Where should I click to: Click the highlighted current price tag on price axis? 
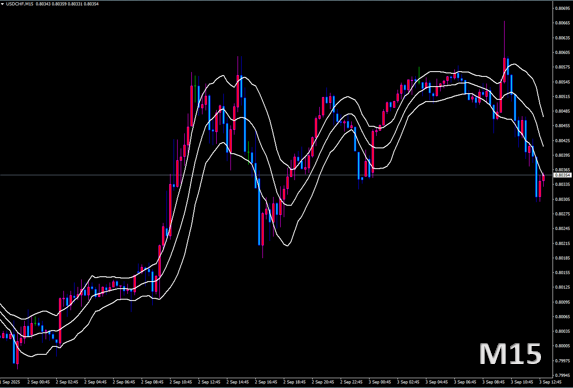click(562, 175)
